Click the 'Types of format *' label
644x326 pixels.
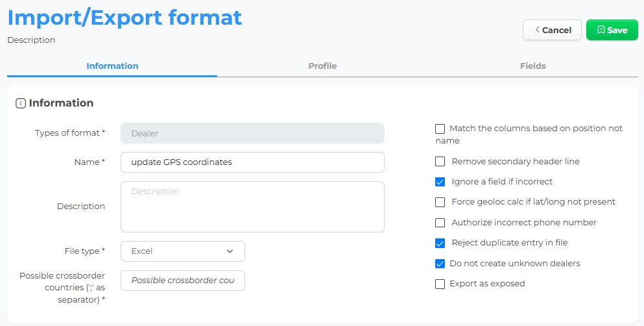70,132
